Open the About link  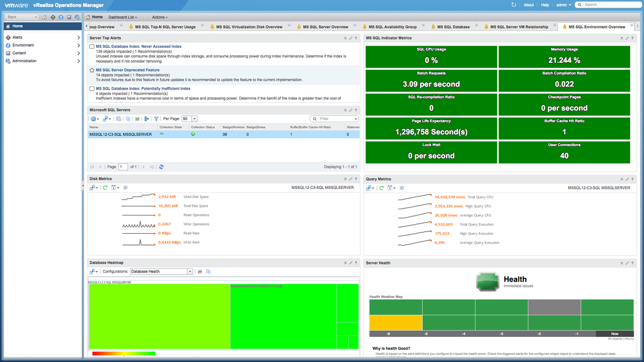(x=529, y=4)
